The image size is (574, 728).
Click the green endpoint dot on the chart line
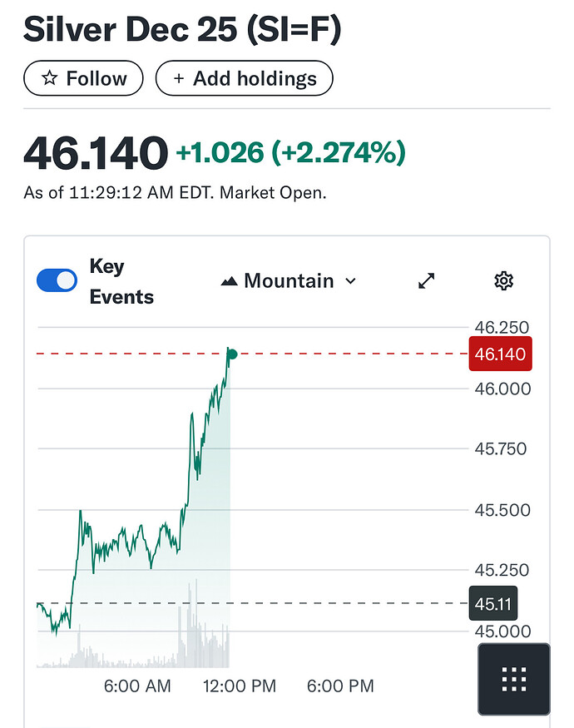[232, 354]
